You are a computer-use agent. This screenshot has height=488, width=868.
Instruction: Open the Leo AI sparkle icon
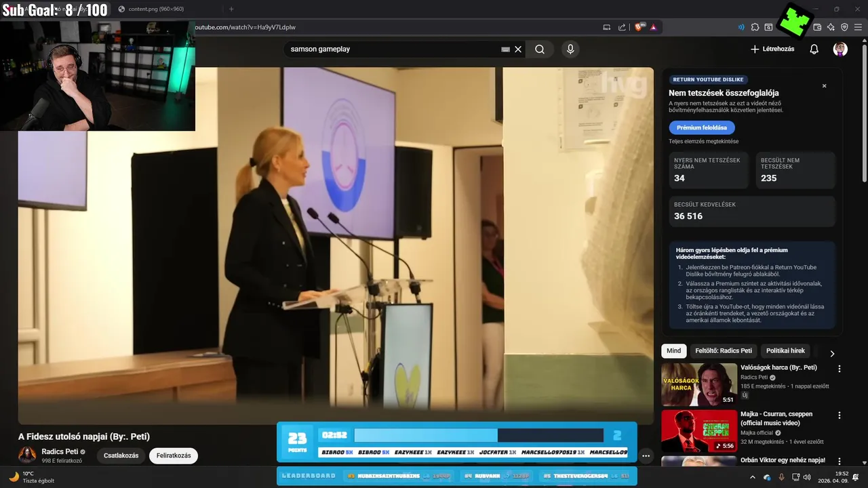coord(831,27)
